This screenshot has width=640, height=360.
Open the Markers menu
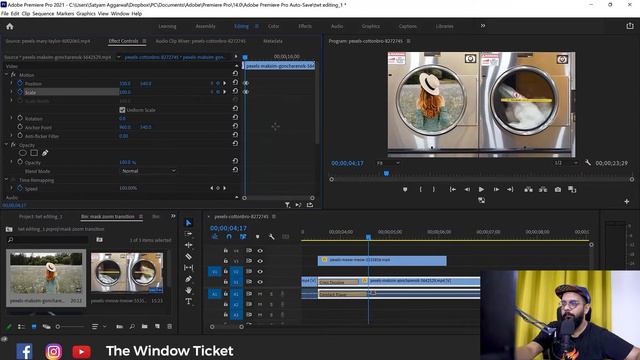click(x=65, y=13)
